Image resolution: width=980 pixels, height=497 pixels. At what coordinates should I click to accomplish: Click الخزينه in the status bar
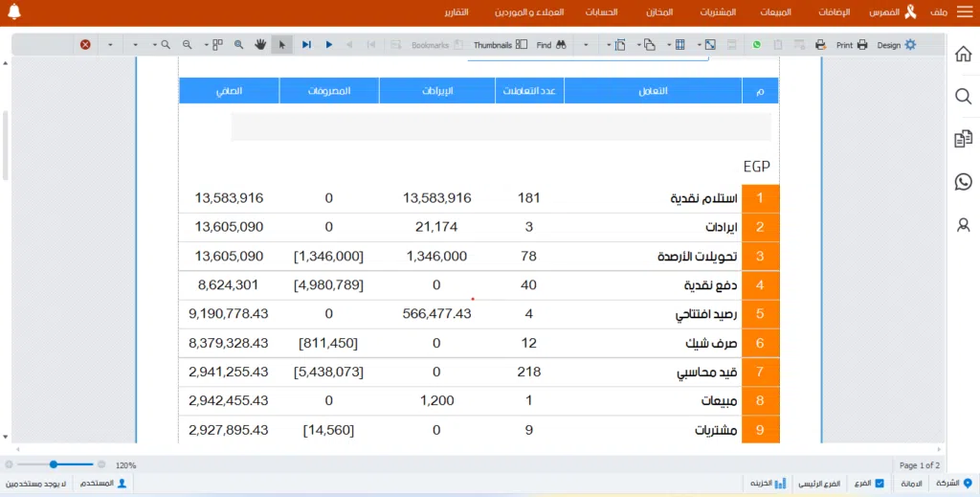point(761,484)
